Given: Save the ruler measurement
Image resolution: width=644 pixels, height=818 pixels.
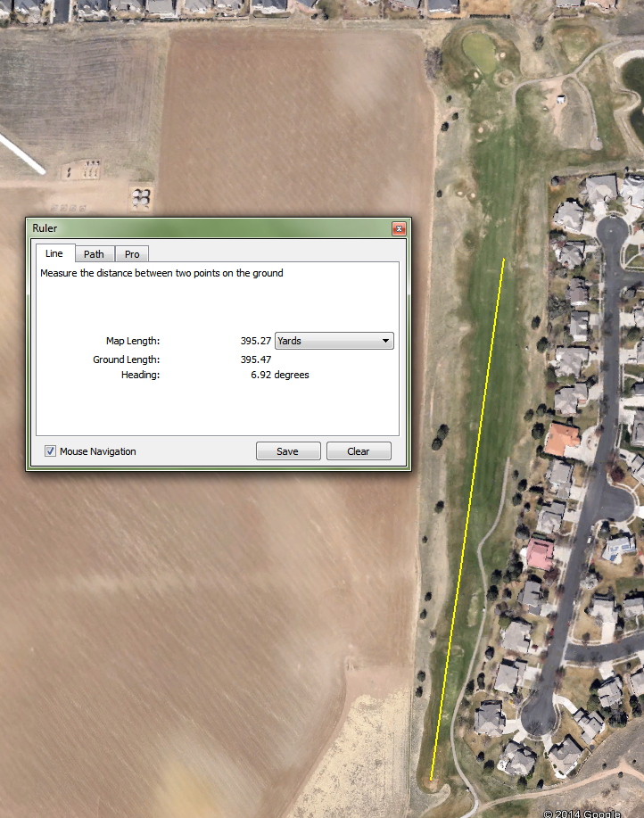Looking at the screenshot, I should pyautogui.click(x=287, y=451).
